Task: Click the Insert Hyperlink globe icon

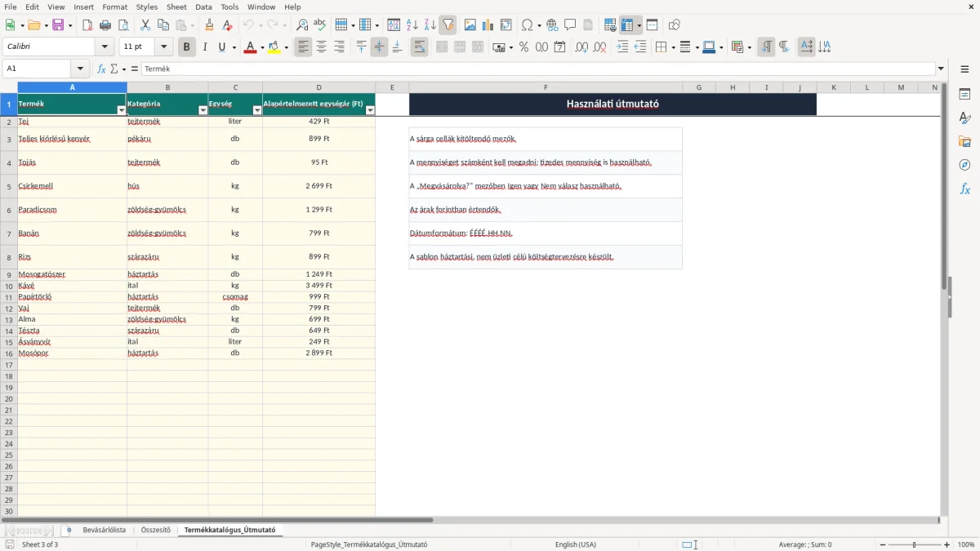Action: (552, 25)
